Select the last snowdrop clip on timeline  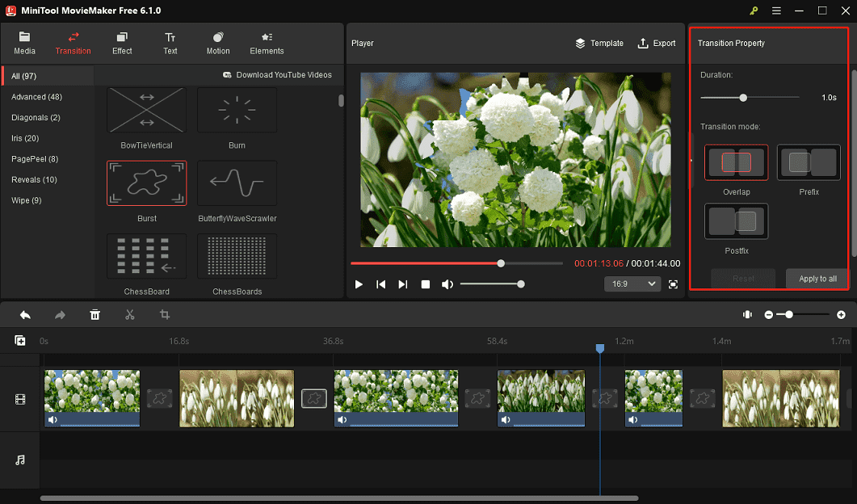pos(781,398)
